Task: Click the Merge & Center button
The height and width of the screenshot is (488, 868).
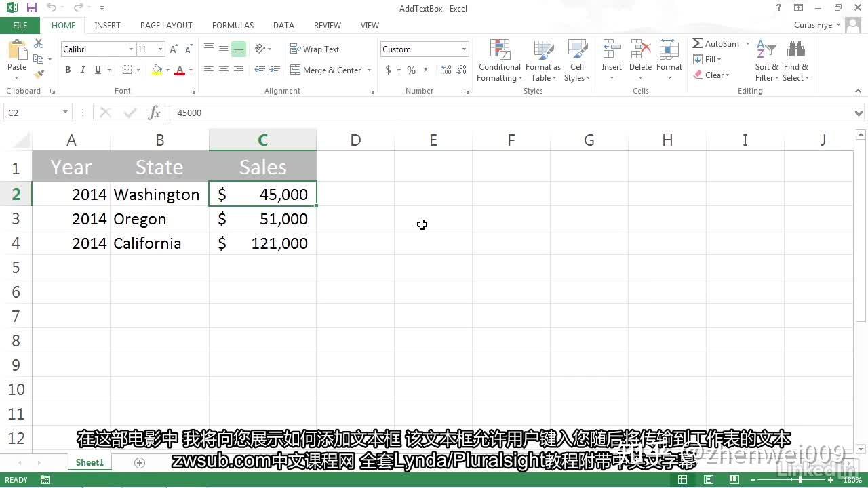Action: point(330,70)
